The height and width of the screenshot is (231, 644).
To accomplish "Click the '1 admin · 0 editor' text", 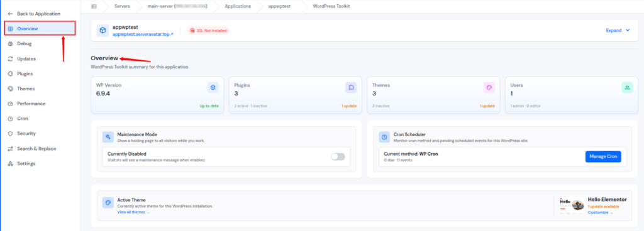I will point(526,106).
